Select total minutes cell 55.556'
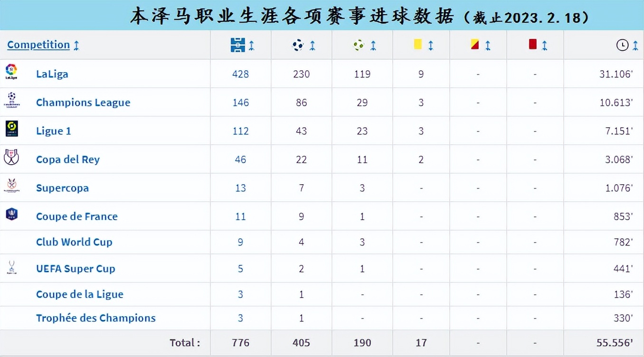The image size is (644, 357). pyautogui.click(x=604, y=343)
